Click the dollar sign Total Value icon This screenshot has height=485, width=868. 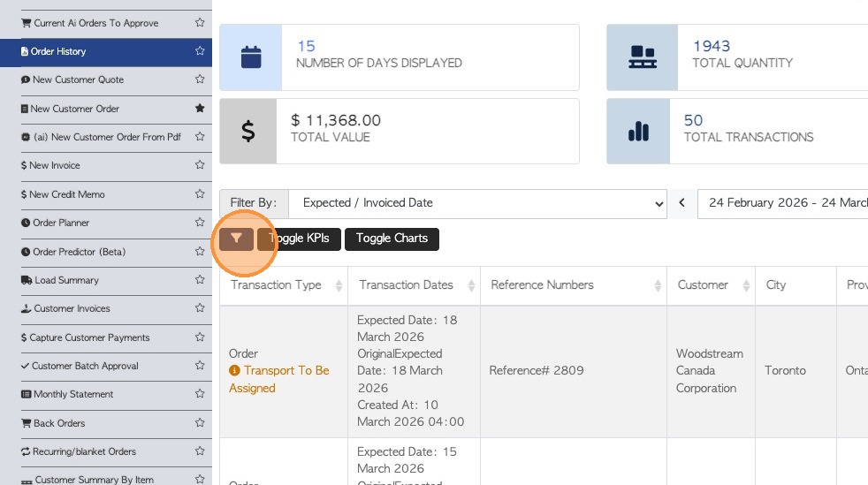[248, 132]
